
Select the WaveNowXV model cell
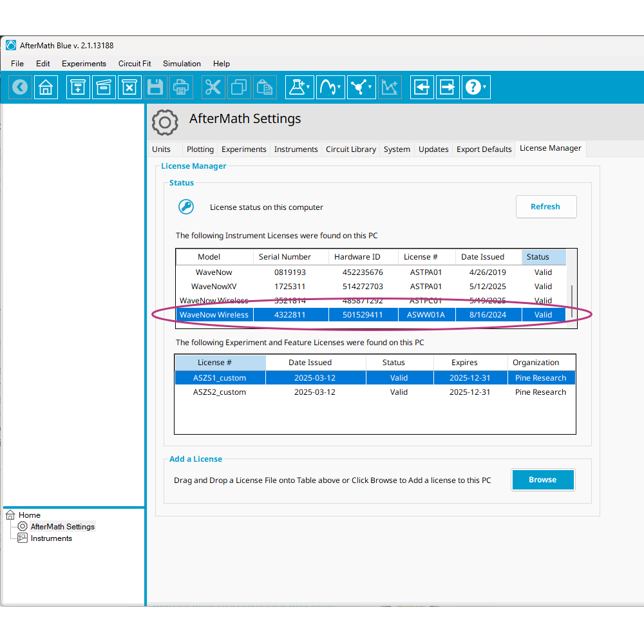(214, 287)
